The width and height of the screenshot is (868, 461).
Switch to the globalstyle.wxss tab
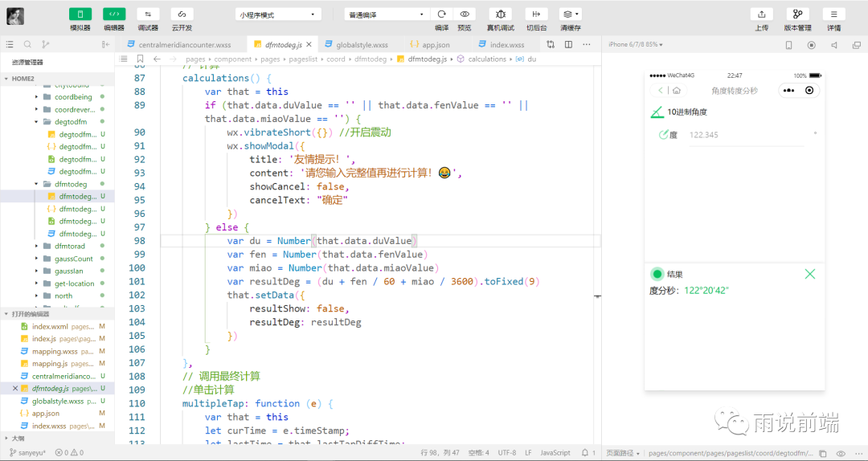click(361, 45)
